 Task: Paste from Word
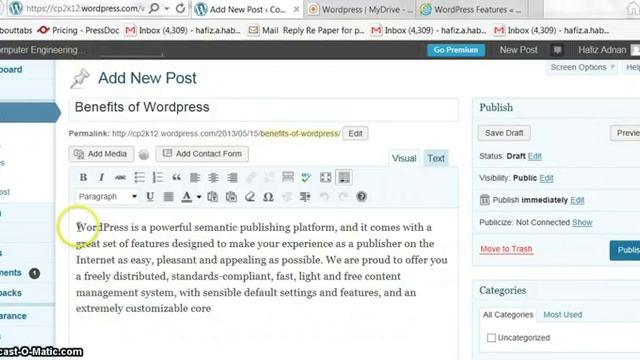point(231,197)
